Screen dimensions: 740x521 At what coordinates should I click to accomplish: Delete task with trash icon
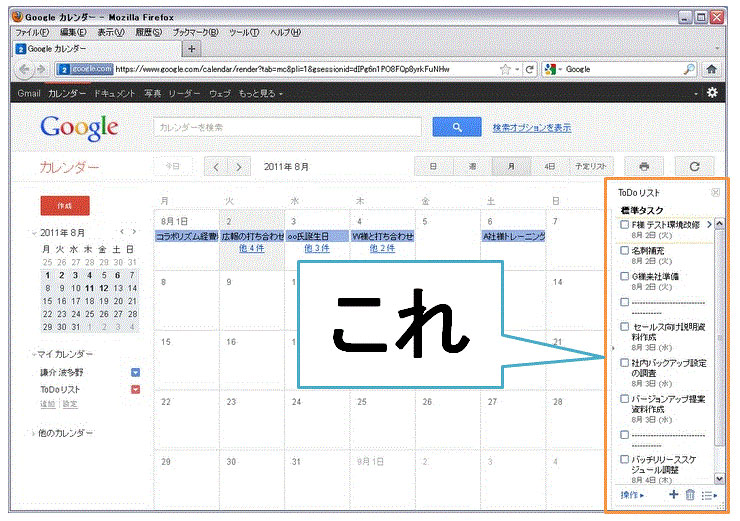[690, 495]
